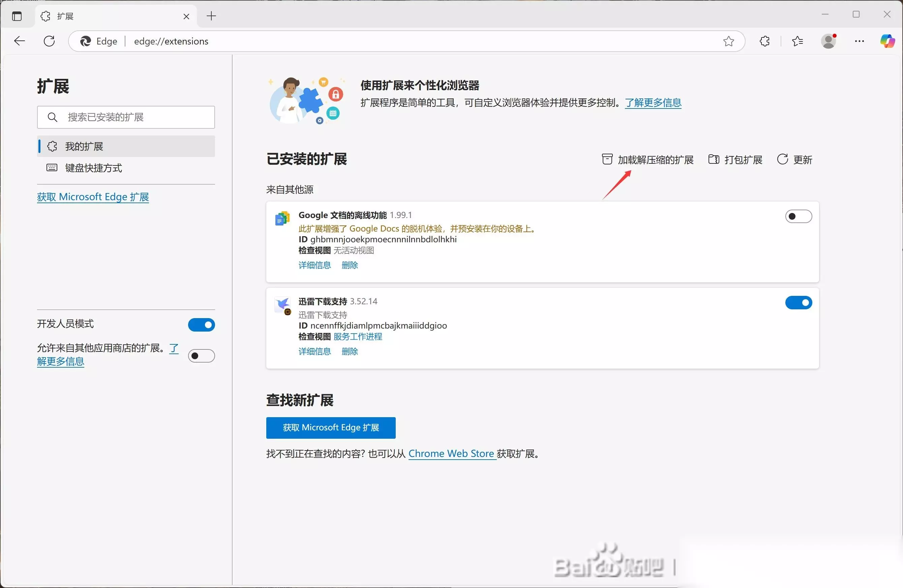Open a new tab with plus button
The width and height of the screenshot is (903, 588).
click(211, 16)
